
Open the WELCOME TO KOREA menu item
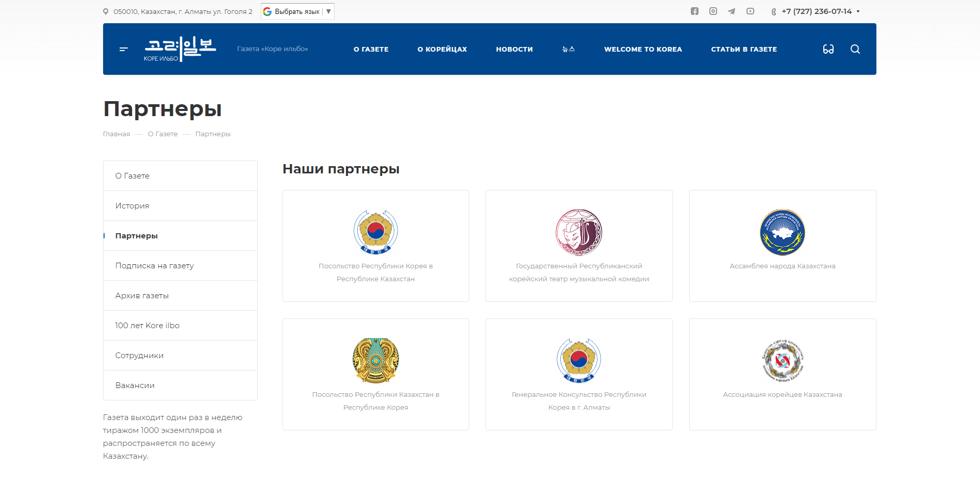[x=643, y=49]
